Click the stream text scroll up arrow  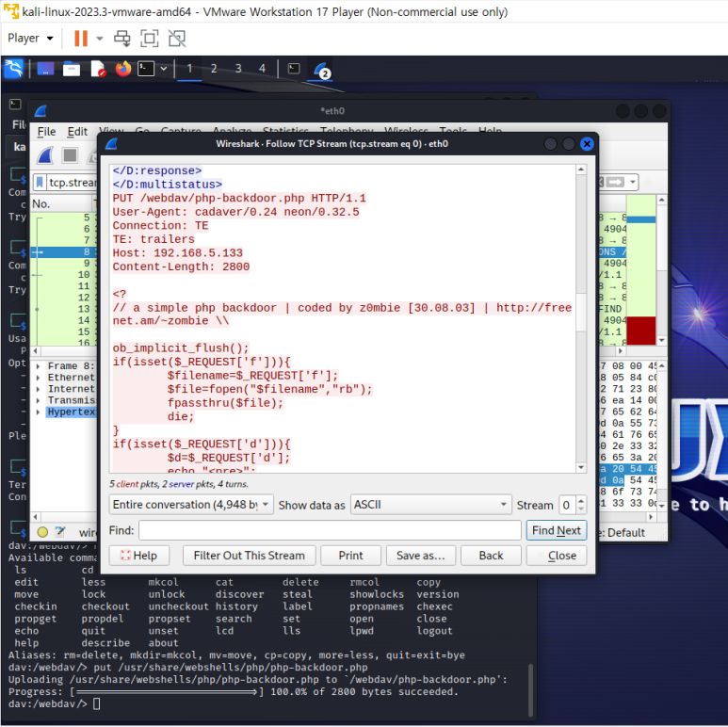click(x=581, y=170)
